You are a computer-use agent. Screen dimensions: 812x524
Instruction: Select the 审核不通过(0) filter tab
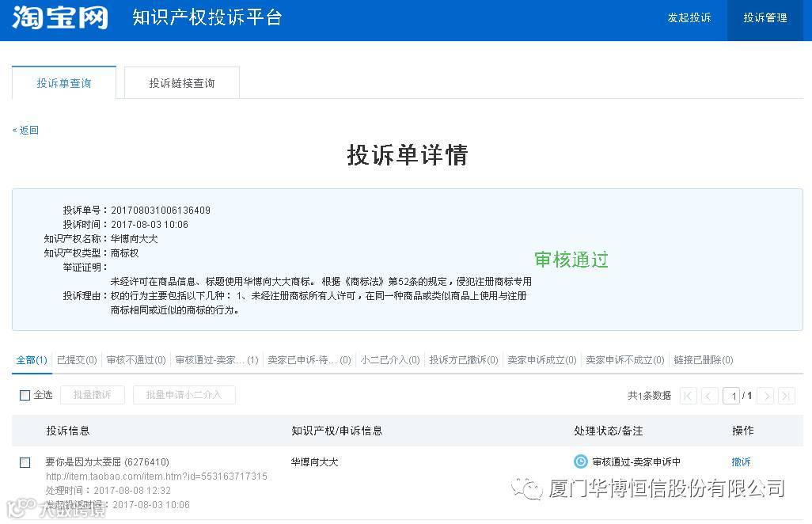[136, 360]
